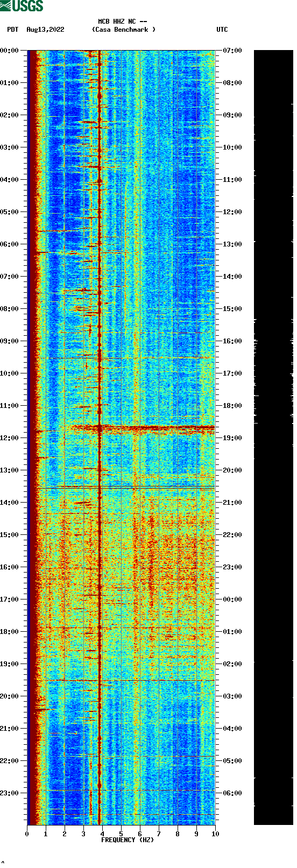Click the broadband red event band before 12:00 PDT
The width and height of the screenshot is (297, 868).
[143, 428]
